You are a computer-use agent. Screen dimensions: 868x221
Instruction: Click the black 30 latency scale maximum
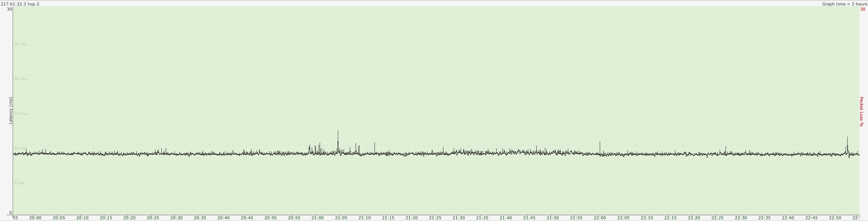click(x=9, y=9)
